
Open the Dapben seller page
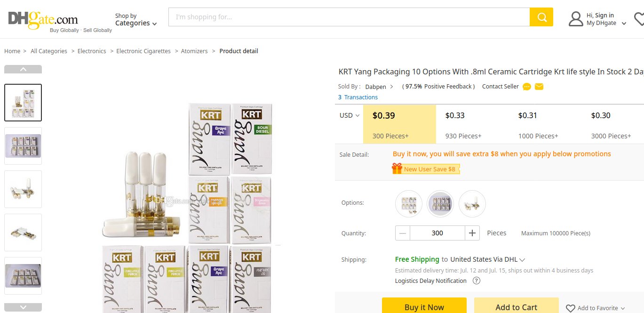[375, 87]
